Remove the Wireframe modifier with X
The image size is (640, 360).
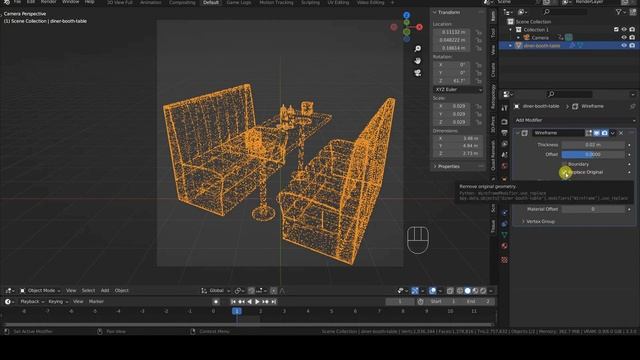coord(621,133)
